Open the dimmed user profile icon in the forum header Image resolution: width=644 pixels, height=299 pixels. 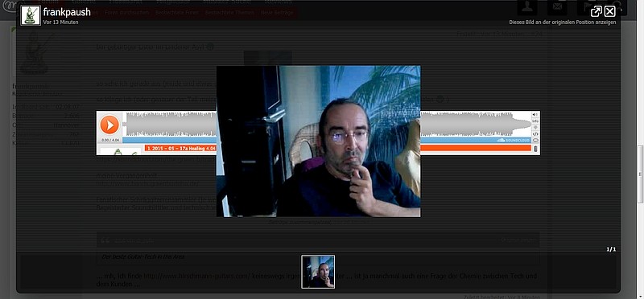[527, 7]
